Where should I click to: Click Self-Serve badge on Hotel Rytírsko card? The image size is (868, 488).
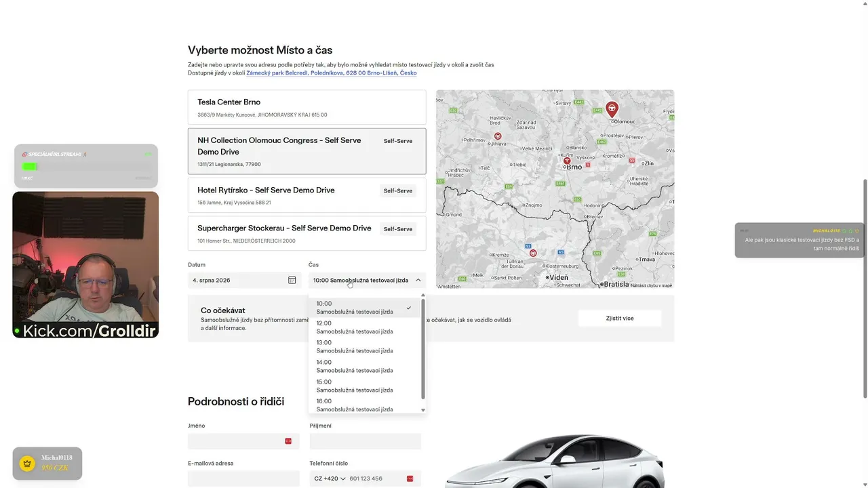[x=398, y=191]
